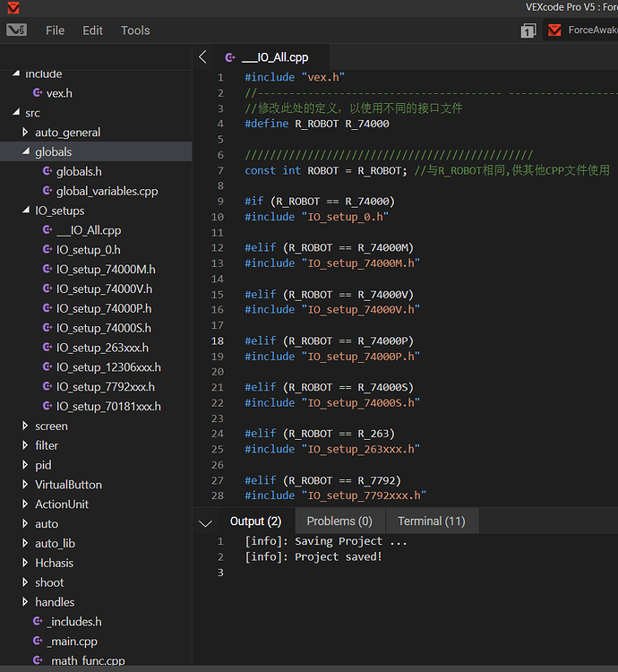Screen dimensions: 618x672
Task: Click the C++ icon beside vex.h
Action: pyautogui.click(x=38, y=92)
